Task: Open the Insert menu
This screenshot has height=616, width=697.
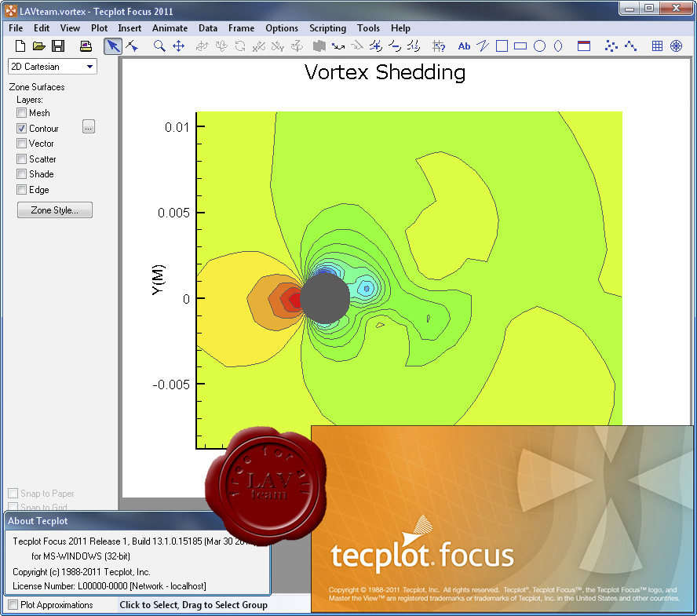Action: click(x=130, y=28)
